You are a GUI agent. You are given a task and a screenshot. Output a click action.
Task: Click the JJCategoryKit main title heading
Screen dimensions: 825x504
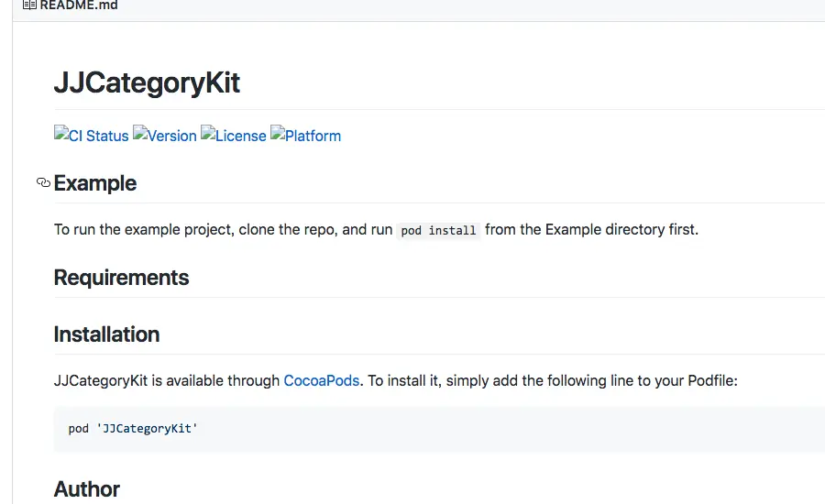(147, 82)
